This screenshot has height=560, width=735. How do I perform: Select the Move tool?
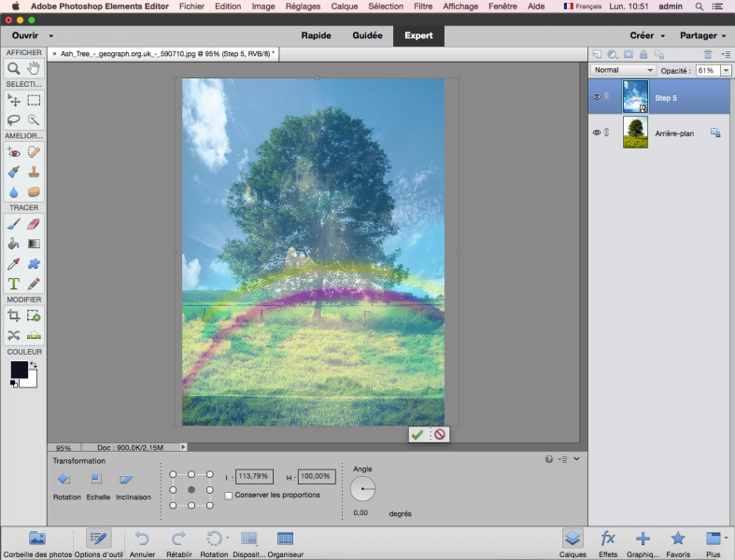14,100
